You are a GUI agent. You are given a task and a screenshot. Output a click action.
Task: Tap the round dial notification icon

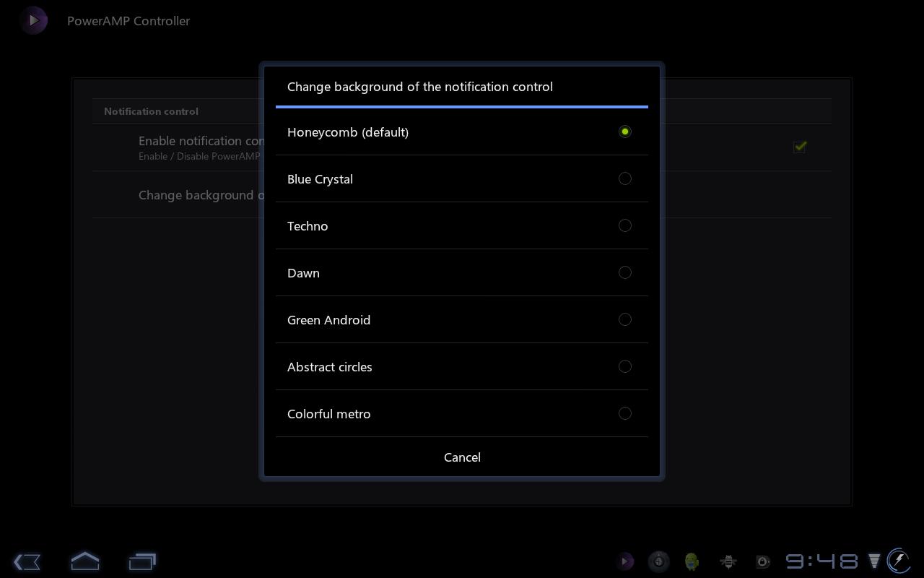pos(658,561)
